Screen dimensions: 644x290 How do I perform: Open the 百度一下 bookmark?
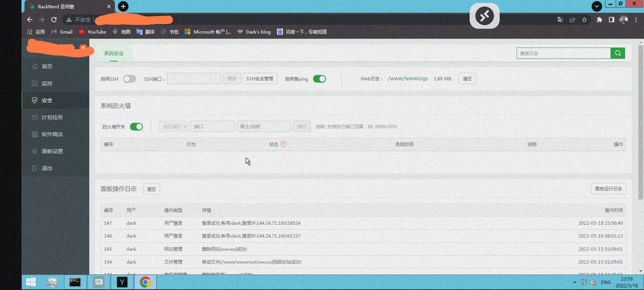point(302,32)
